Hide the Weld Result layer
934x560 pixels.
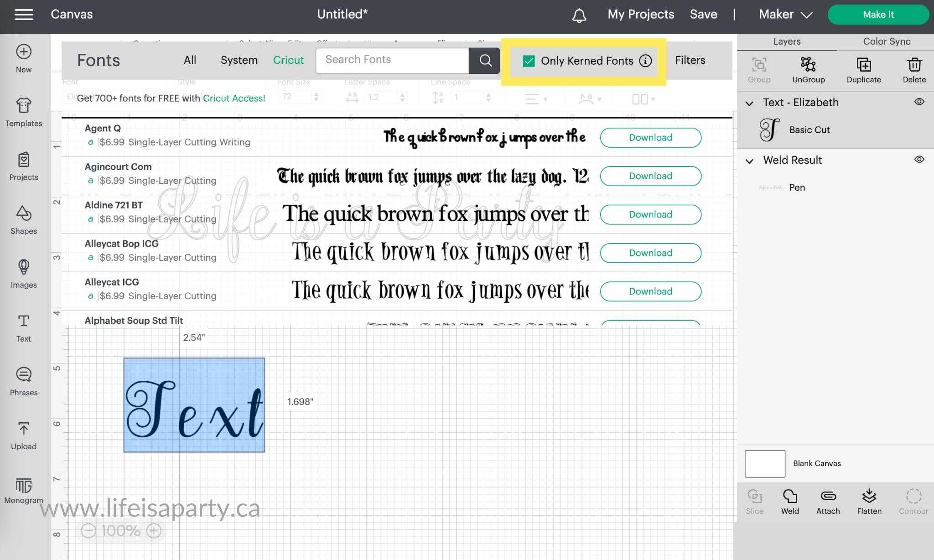[x=919, y=160]
